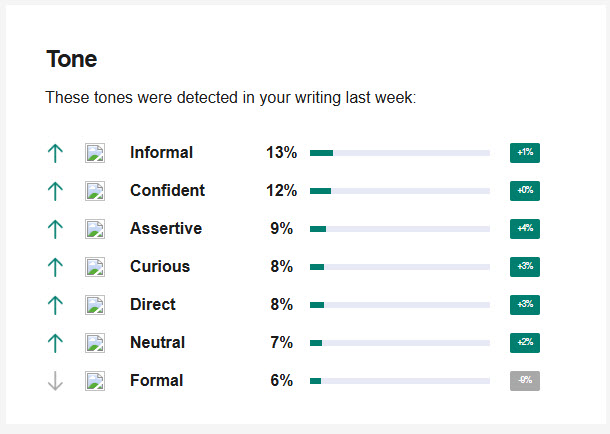This screenshot has height=434, width=610.
Task: Click the up arrow beside Confident
Action: [x=55, y=191]
